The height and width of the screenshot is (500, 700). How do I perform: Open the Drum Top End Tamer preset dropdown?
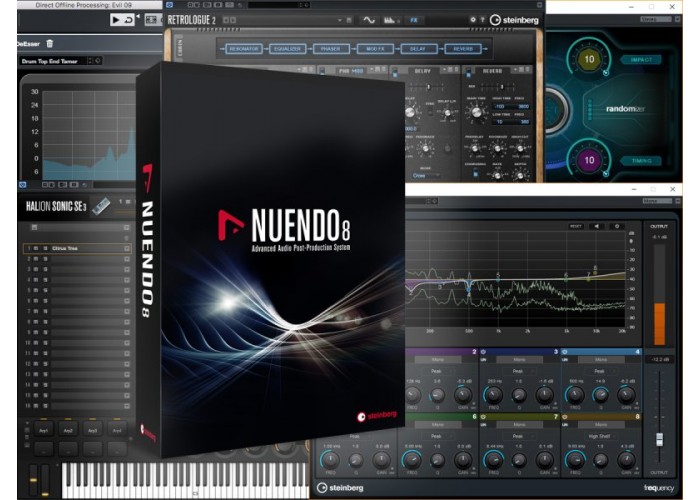tap(54, 61)
